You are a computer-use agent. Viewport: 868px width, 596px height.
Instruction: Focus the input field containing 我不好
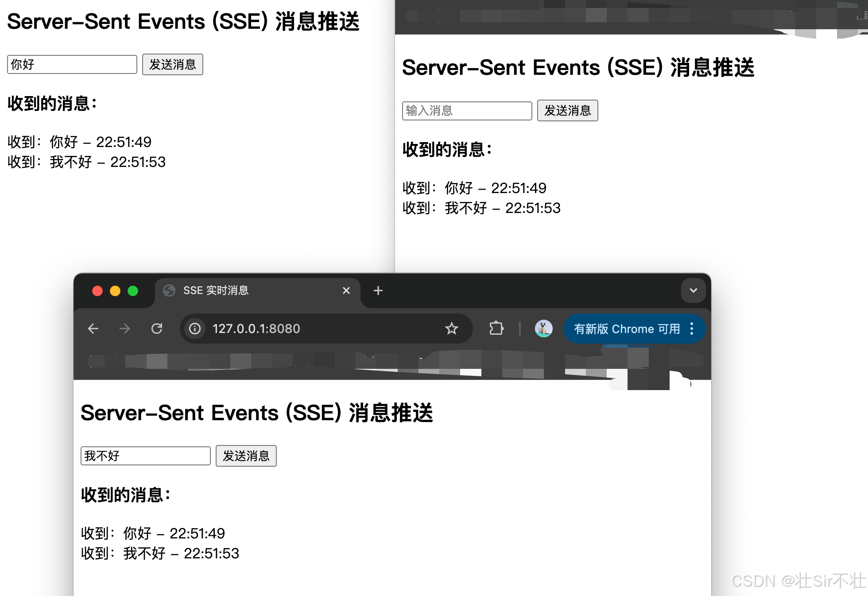pos(145,456)
